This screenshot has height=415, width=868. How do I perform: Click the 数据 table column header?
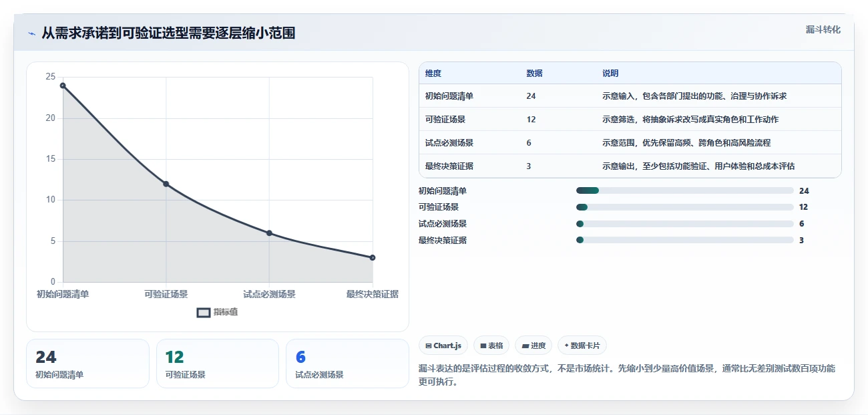click(534, 74)
